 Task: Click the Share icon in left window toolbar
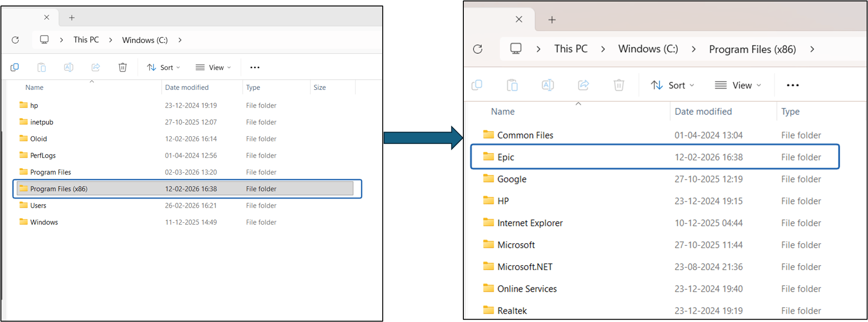[95, 67]
